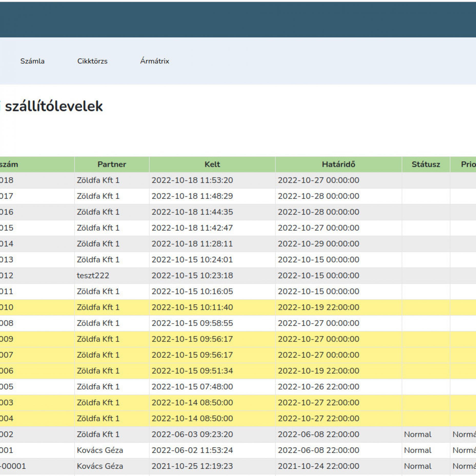The image size is (476, 476).
Task: Click Normal status in the 2022-06-03 row
Action: click(x=418, y=434)
